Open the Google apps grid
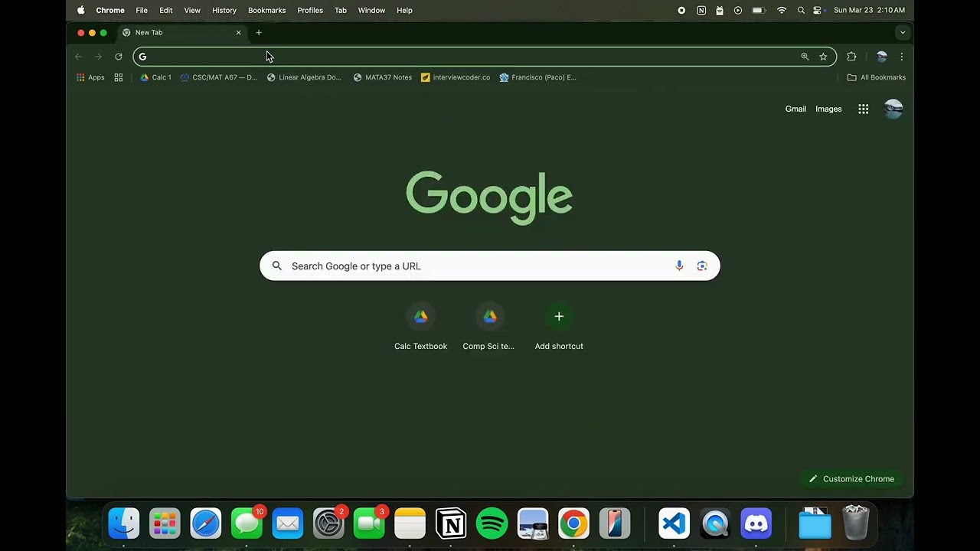This screenshot has width=980, height=551. (864, 109)
